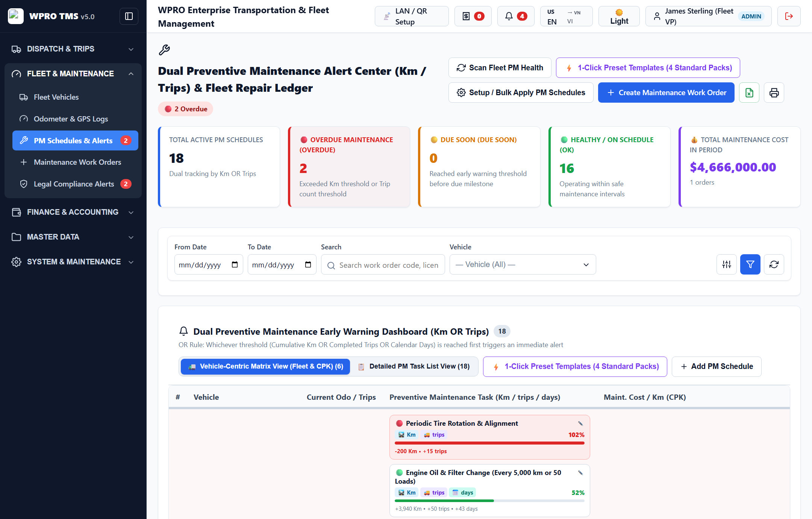Click Create Maintenance Work Order
812x519 pixels.
(666, 93)
